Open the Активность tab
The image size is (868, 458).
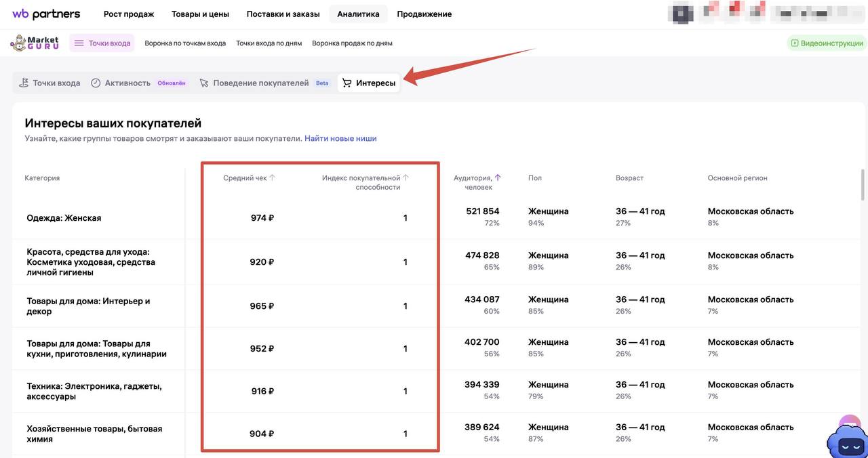pos(138,83)
